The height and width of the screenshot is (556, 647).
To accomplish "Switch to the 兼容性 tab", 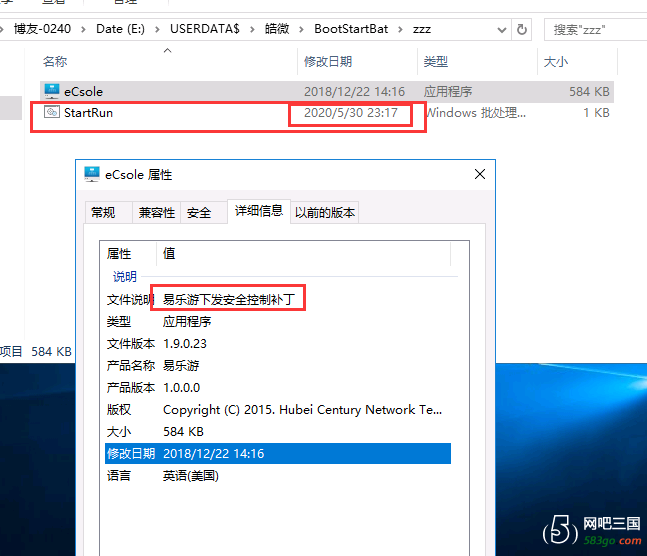I will [x=156, y=212].
